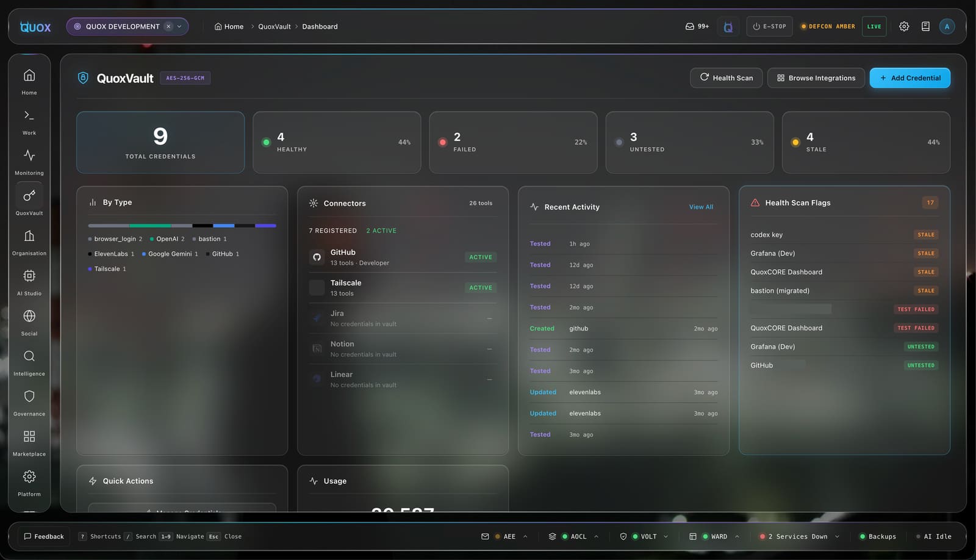Open Marketplace grid icon
This screenshot has height=560, width=976.
click(29, 437)
